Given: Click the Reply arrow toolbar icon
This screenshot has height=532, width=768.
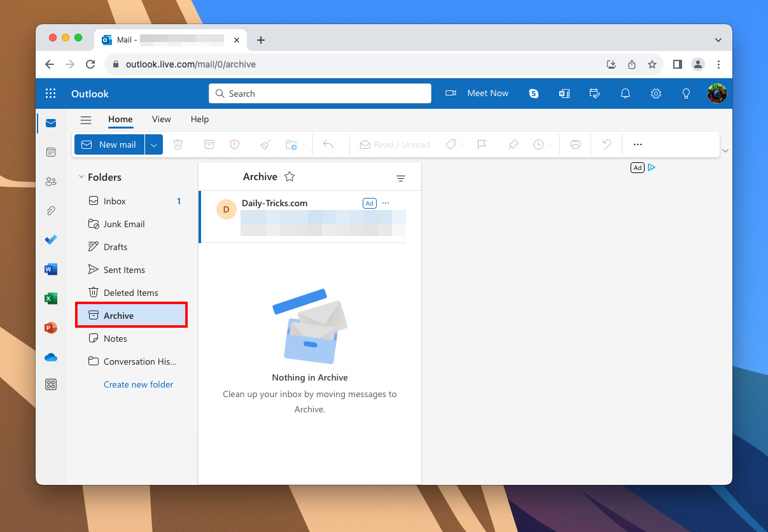Looking at the screenshot, I should 328,144.
